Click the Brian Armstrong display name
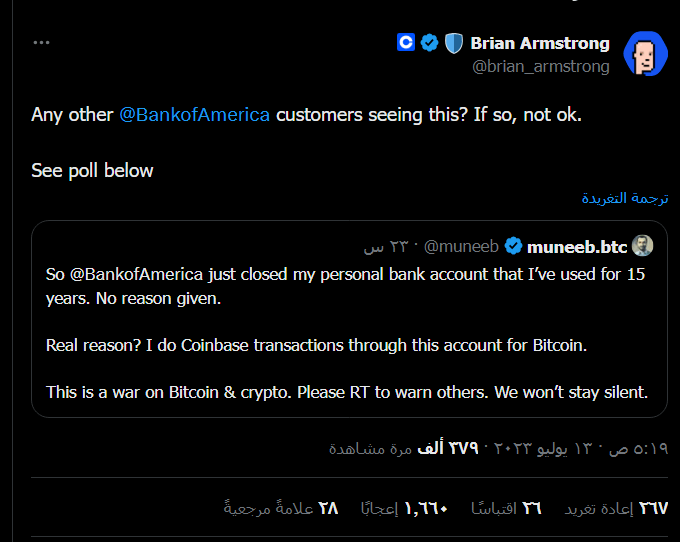680x542 pixels. click(x=540, y=43)
